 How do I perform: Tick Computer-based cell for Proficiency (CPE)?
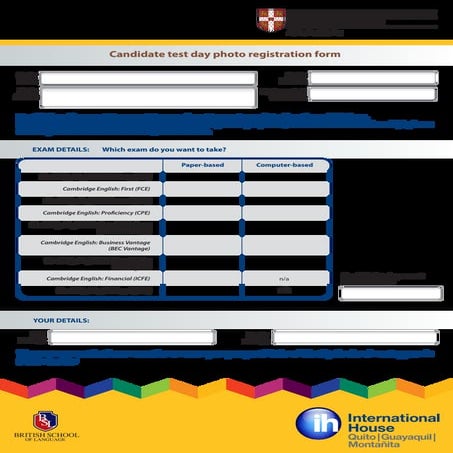pos(286,213)
